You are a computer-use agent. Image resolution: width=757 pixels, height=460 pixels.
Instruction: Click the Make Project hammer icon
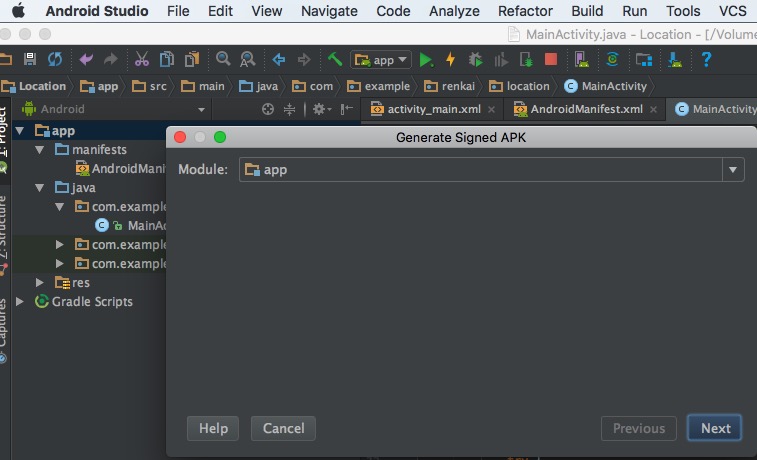[335, 59]
